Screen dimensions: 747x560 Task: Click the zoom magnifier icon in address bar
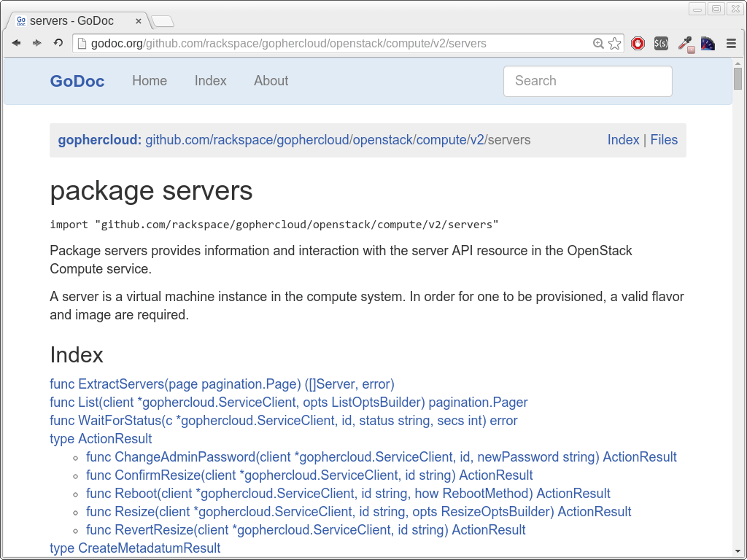click(x=598, y=43)
